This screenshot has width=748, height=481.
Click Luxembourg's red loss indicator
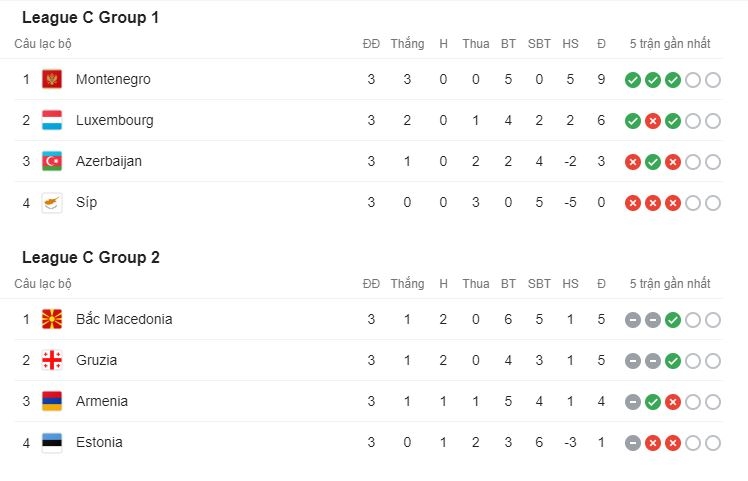(x=652, y=121)
